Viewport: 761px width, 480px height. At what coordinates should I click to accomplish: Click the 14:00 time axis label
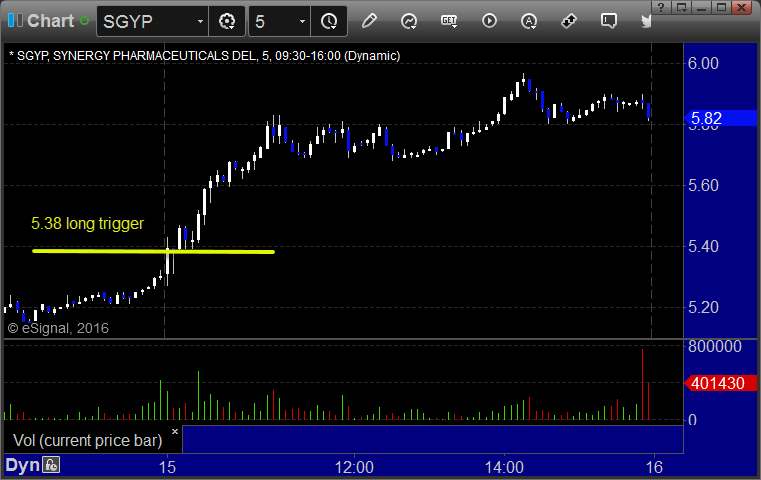[504, 467]
